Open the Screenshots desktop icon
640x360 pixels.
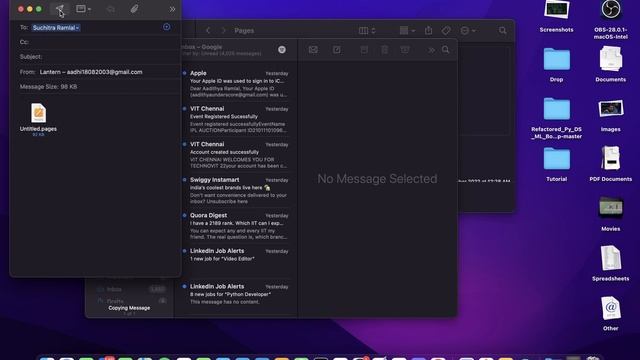click(x=556, y=17)
